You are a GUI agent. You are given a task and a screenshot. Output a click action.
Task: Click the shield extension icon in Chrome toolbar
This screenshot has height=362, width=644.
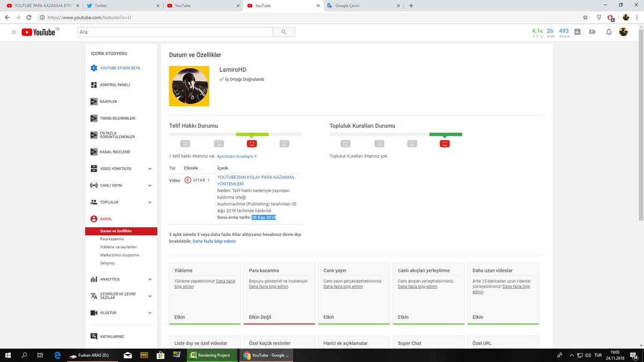[598, 17]
